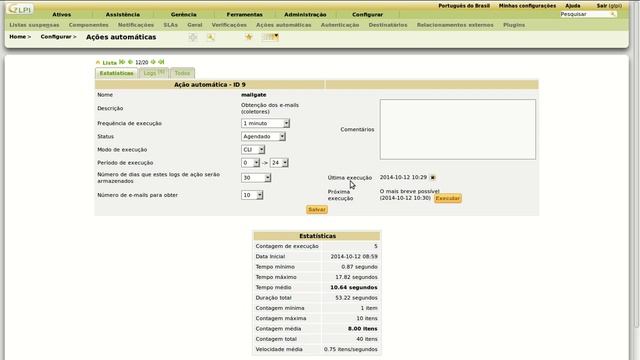Open the period end dropdown showing 24
The height and width of the screenshot is (360, 640).
point(279,163)
